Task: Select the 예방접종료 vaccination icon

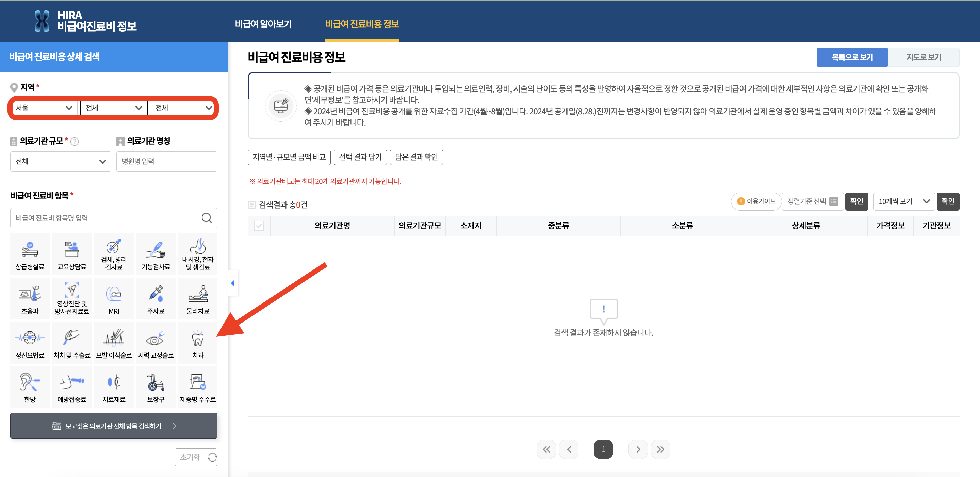Action: pyautogui.click(x=71, y=386)
